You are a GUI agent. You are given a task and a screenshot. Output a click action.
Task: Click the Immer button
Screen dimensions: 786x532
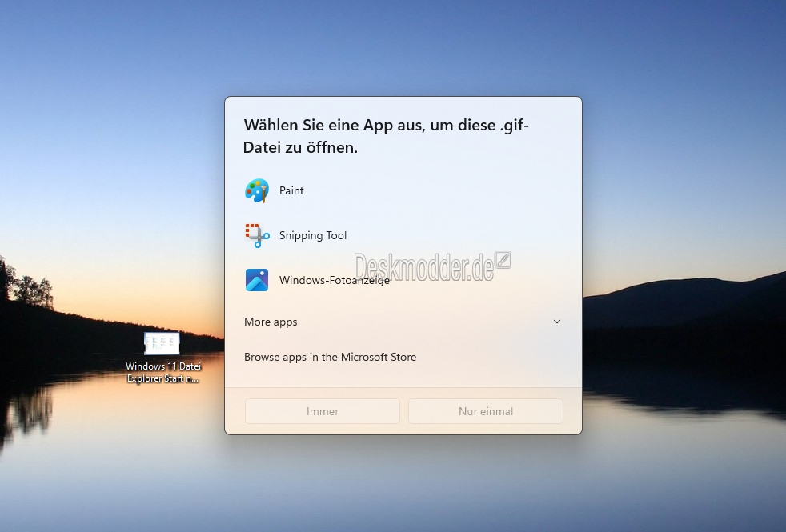(323, 411)
